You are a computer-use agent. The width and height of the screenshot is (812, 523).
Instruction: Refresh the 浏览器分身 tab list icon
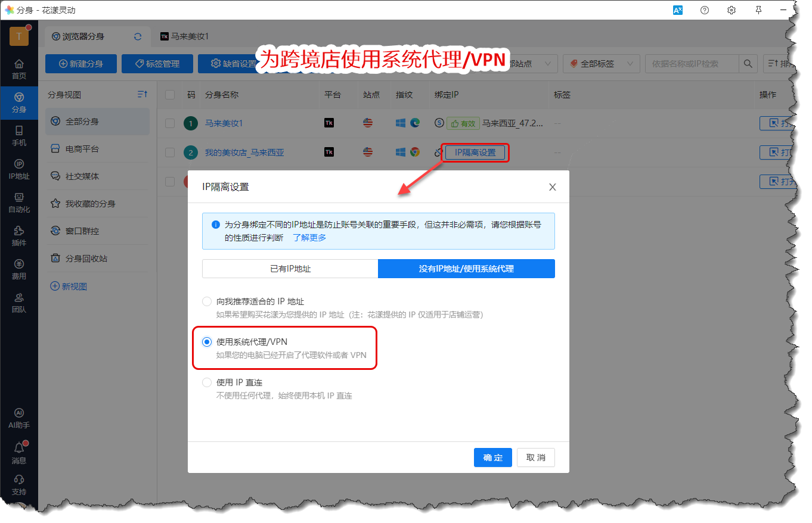coord(138,36)
